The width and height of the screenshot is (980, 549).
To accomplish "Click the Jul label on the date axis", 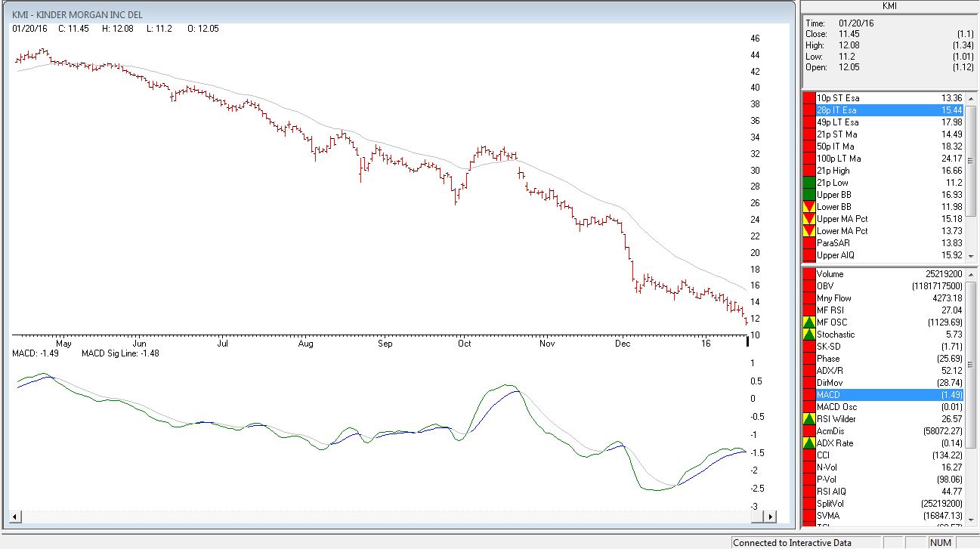I will pyautogui.click(x=223, y=344).
